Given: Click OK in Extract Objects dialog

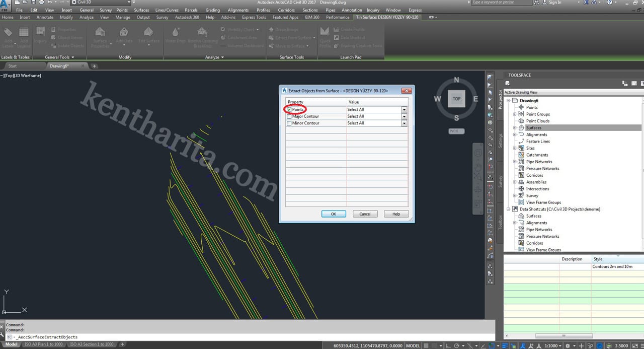Looking at the screenshot, I should [x=333, y=214].
